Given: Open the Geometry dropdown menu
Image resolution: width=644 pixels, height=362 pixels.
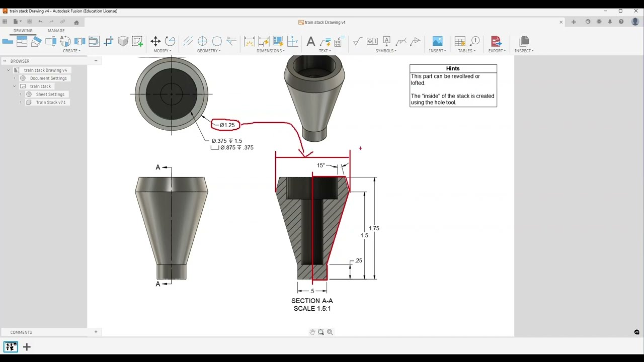Looking at the screenshot, I should pos(209,51).
